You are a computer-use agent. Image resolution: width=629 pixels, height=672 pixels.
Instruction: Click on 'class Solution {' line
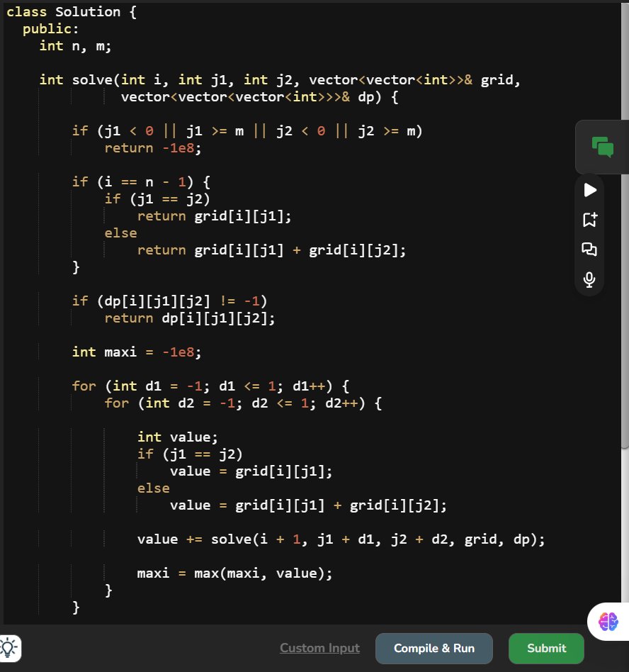(72, 11)
